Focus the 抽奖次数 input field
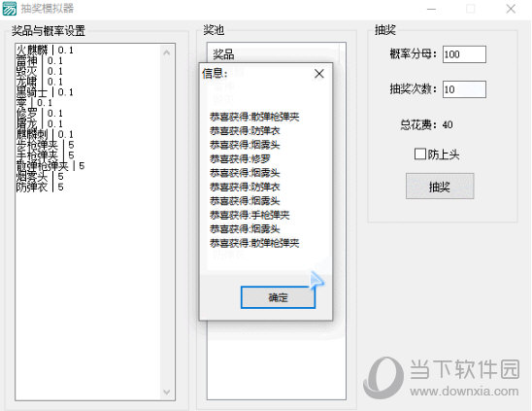 (464, 89)
